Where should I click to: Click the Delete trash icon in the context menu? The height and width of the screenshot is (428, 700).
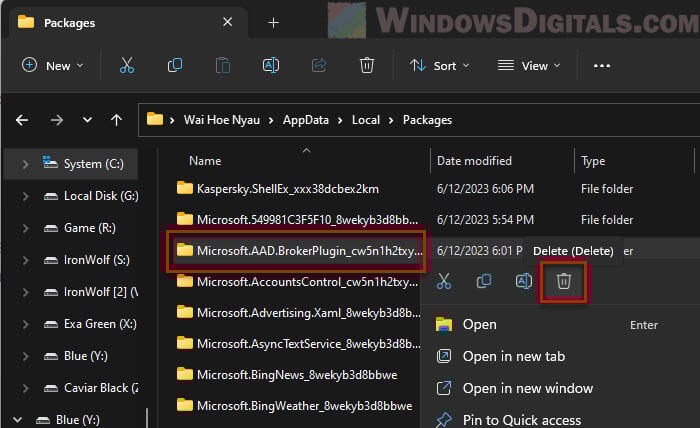563,282
